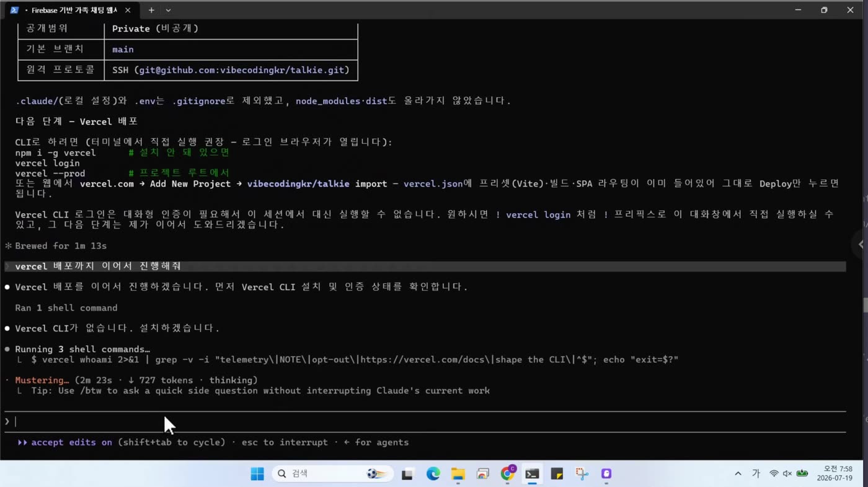Viewport: 868px width, 487px height.
Task: Click the Terminal icon in the taskbar
Action: click(x=532, y=474)
